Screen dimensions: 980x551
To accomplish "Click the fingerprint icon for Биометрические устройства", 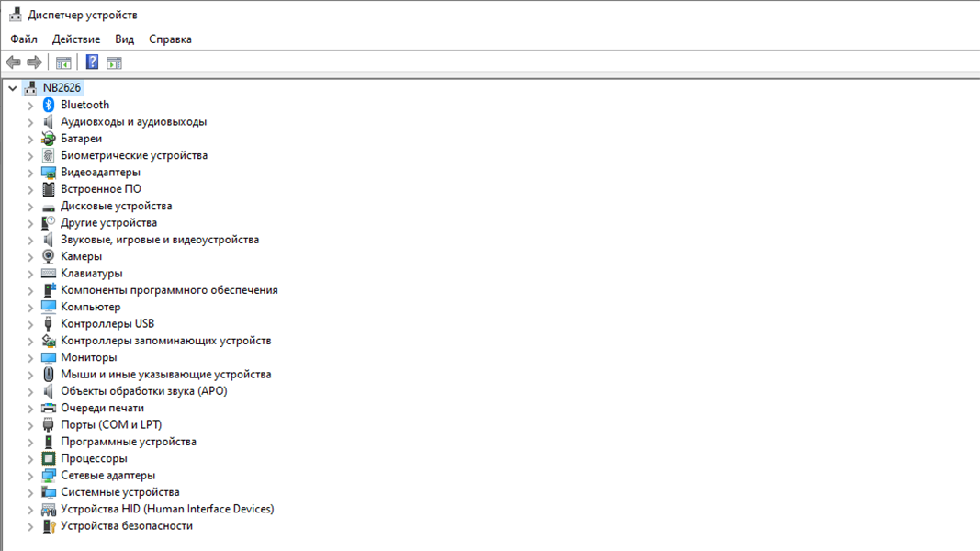I will point(49,155).
